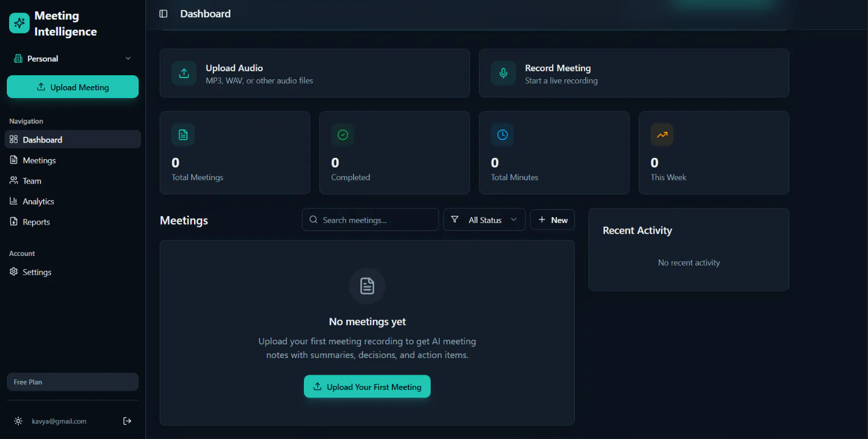Click the log out icon

click(x=127, y=421)
